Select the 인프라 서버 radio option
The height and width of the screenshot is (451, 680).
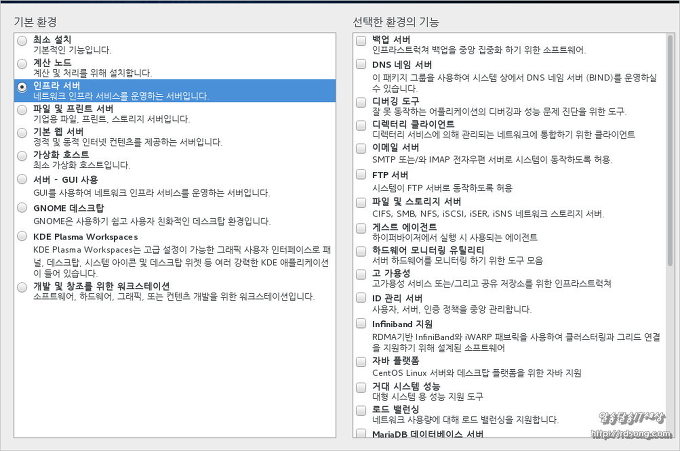22,87
